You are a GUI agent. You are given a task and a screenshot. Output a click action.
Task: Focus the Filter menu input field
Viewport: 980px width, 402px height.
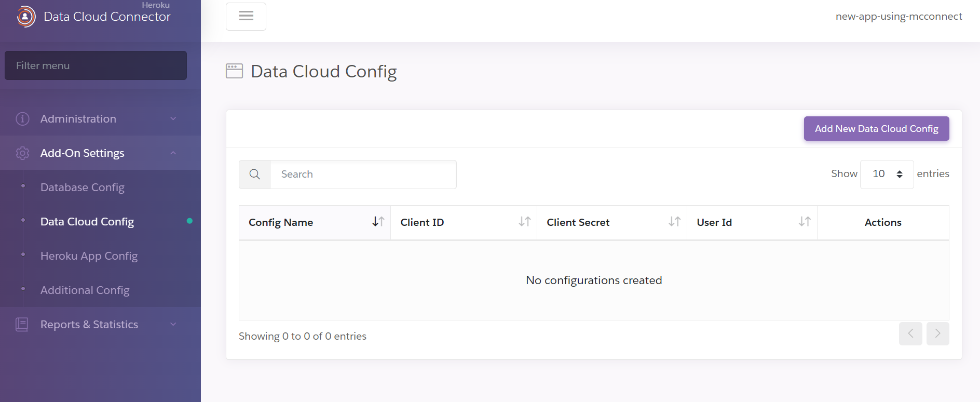coord(96,65)
